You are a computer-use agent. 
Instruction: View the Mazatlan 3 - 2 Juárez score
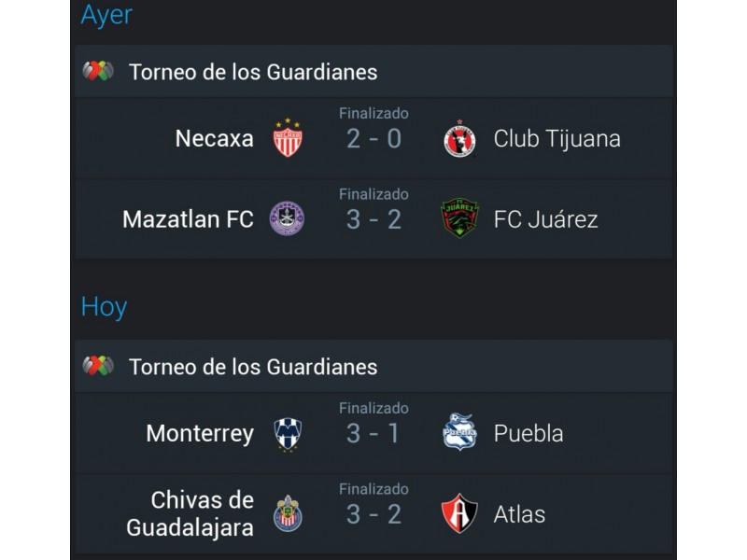[373, 219]
